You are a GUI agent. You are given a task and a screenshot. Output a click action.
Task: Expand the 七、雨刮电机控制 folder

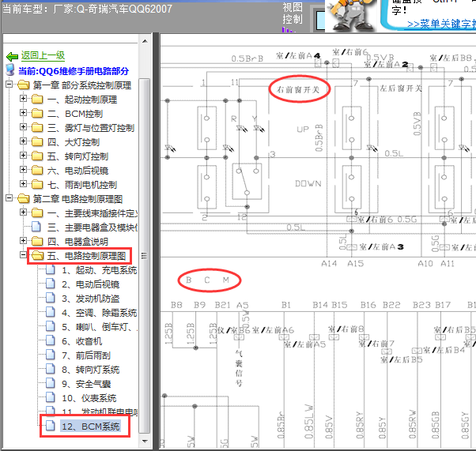24,183
